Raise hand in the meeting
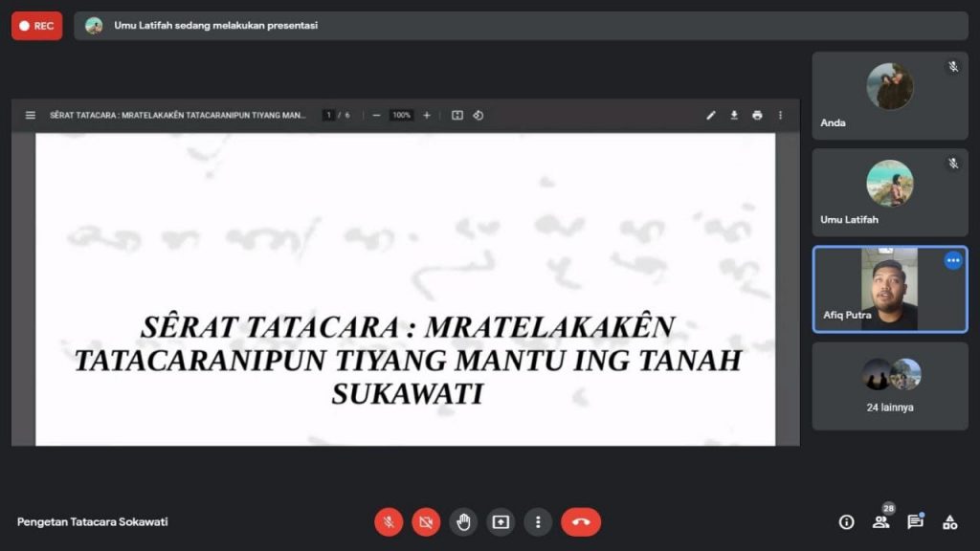The image size is (980, 551). point(463,521)
